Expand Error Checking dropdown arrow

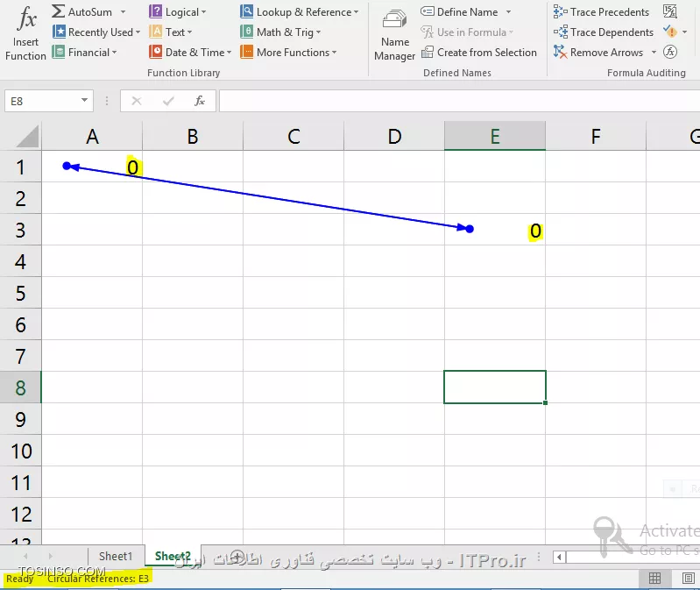685,32
